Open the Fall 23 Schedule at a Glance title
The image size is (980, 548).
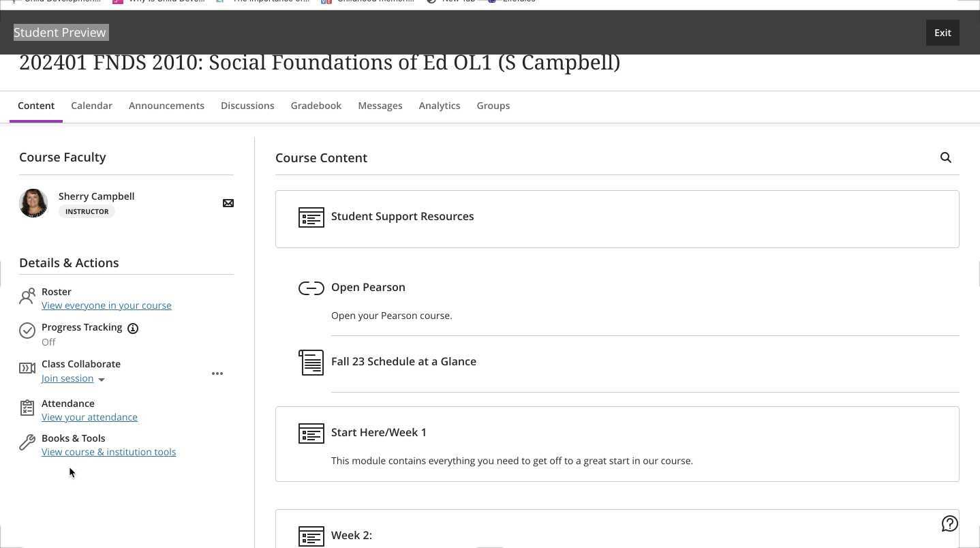pos(403,361)
